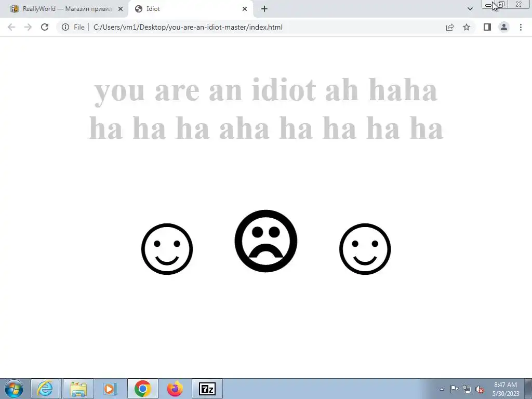Bookmark this page with the star icon
This screenshot has height=399, width=532.
pos(467,27)
